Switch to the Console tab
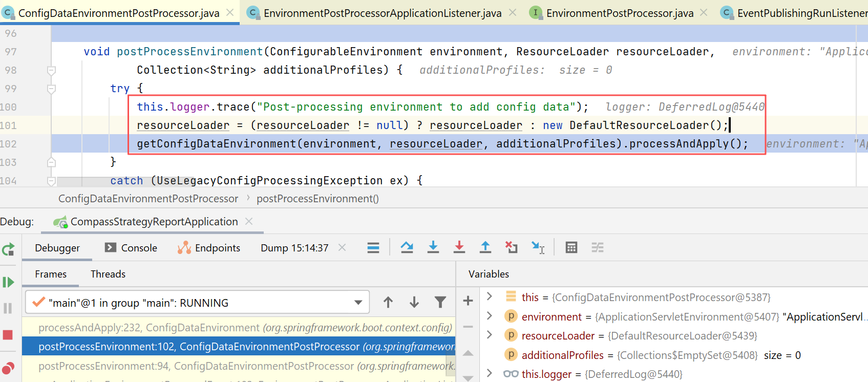The height and width of the screenshot is (382, 868). (x=131, y=248)
